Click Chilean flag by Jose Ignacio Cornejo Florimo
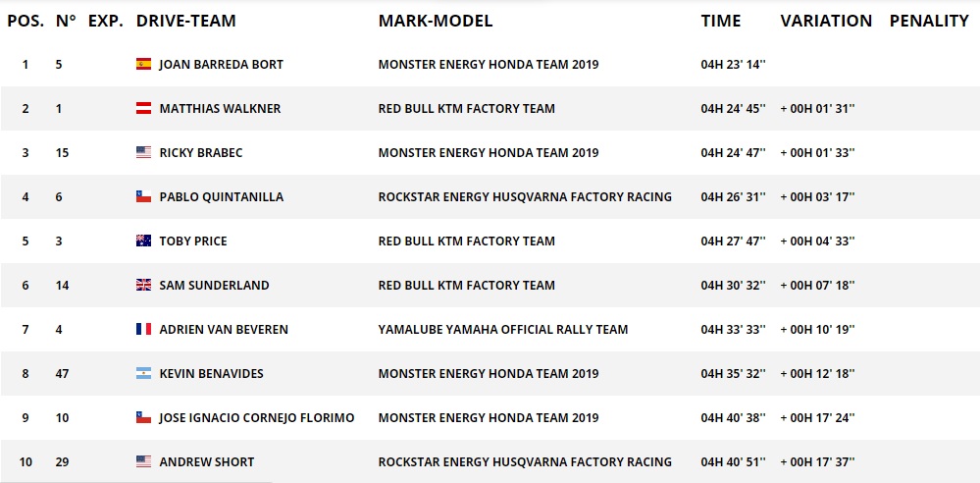This screenshot has height=483, width=980. (144, 417)
